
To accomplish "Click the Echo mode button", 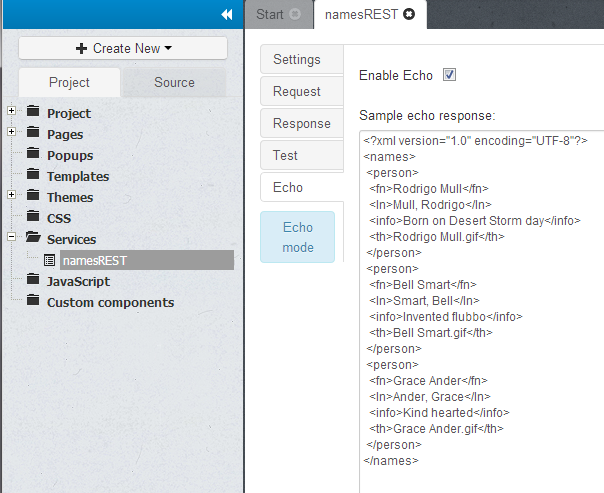I will point(297,237).
